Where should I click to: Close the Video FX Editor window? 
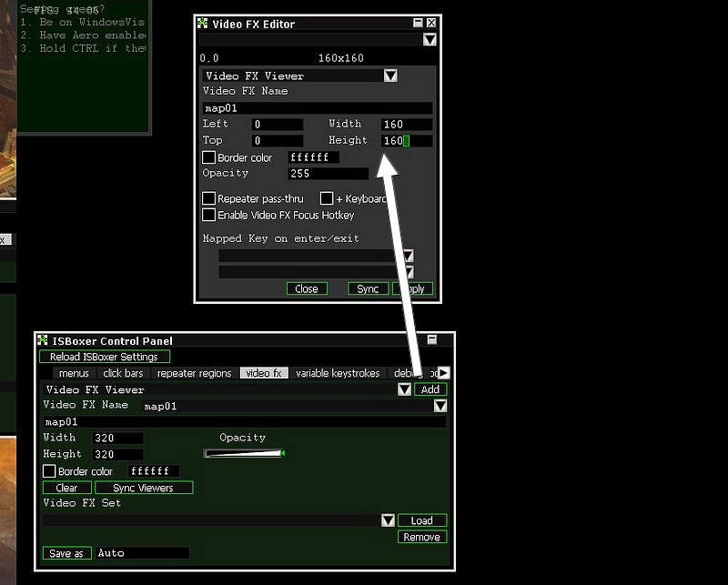431,23
